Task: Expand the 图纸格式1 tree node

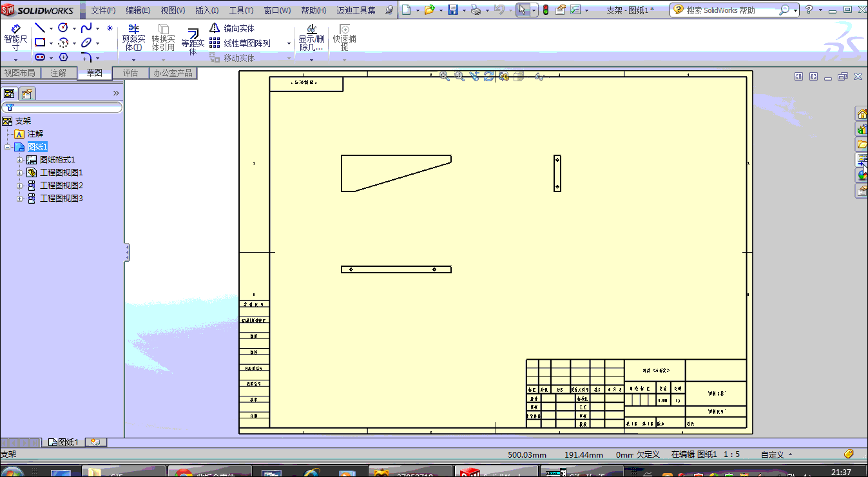Action: tap(19, 160)
